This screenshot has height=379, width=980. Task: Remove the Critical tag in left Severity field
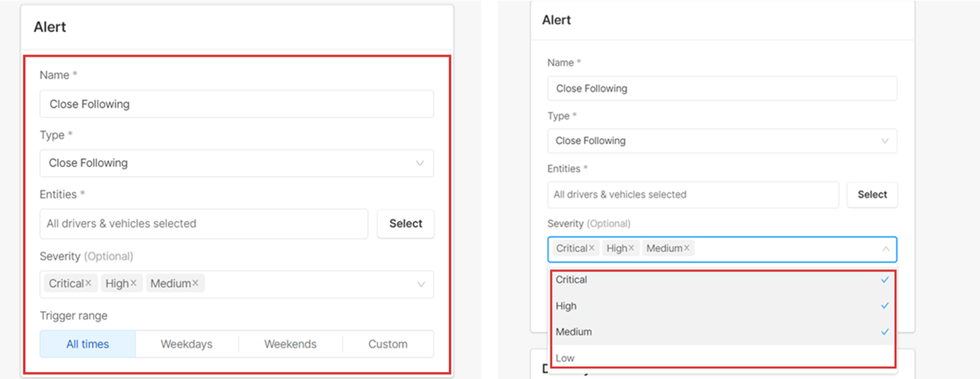88,283
